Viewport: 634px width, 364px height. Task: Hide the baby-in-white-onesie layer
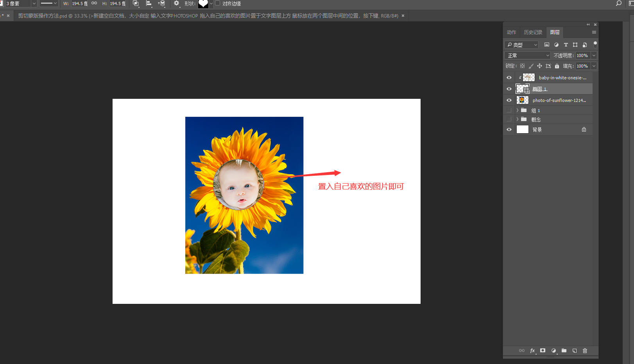tap(509, 78)
